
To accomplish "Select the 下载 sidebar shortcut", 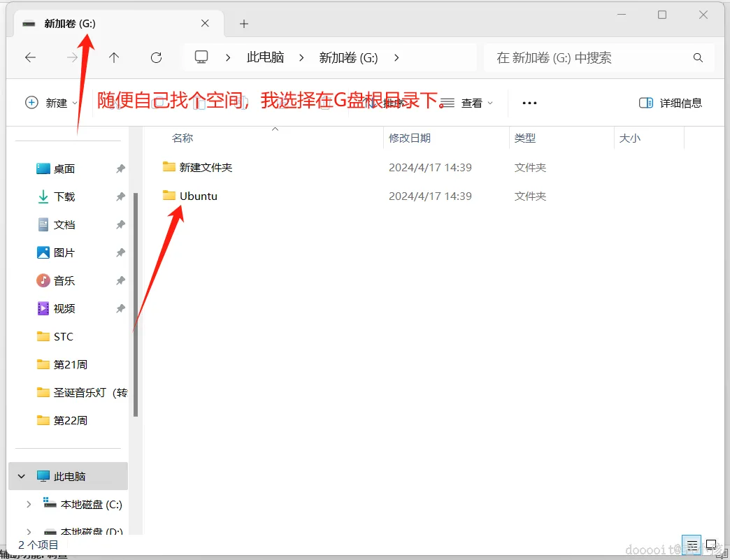I will coord(62,196).
